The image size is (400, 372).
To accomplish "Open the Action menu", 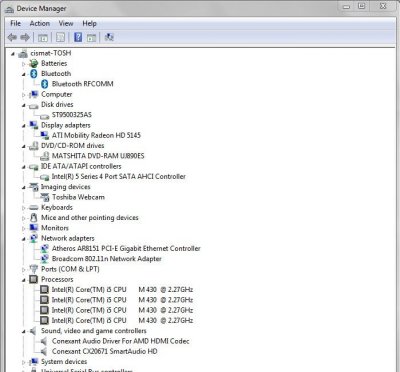I will [40, 23].
